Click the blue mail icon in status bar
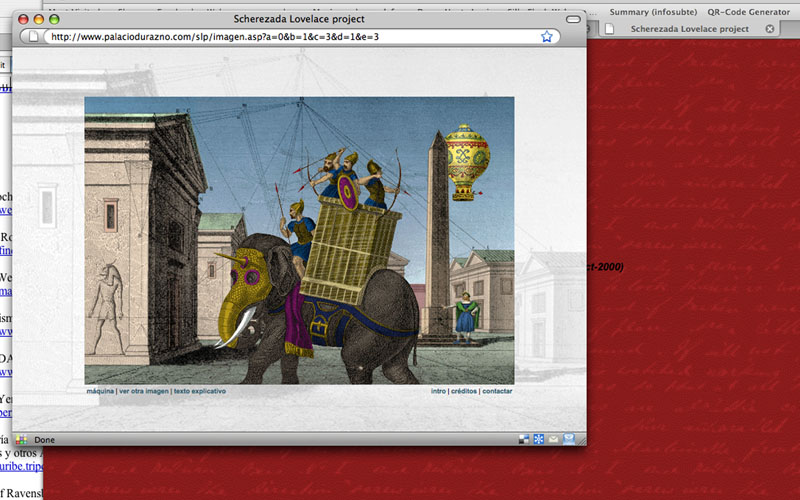The image size is (800, 500). click(569, 439)
